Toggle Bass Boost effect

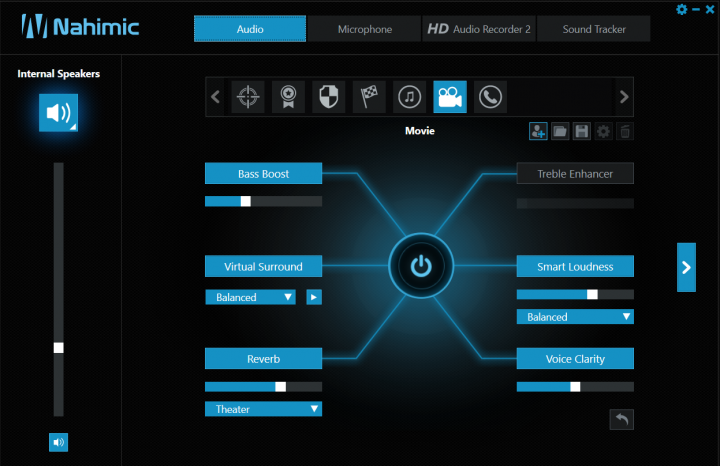click(x=263, y=174)
